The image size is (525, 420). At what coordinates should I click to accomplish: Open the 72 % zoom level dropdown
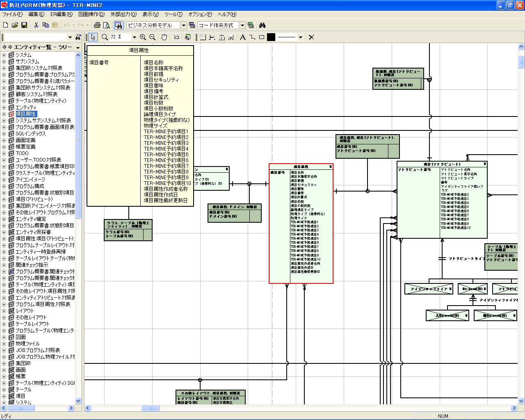pos(134,37)
